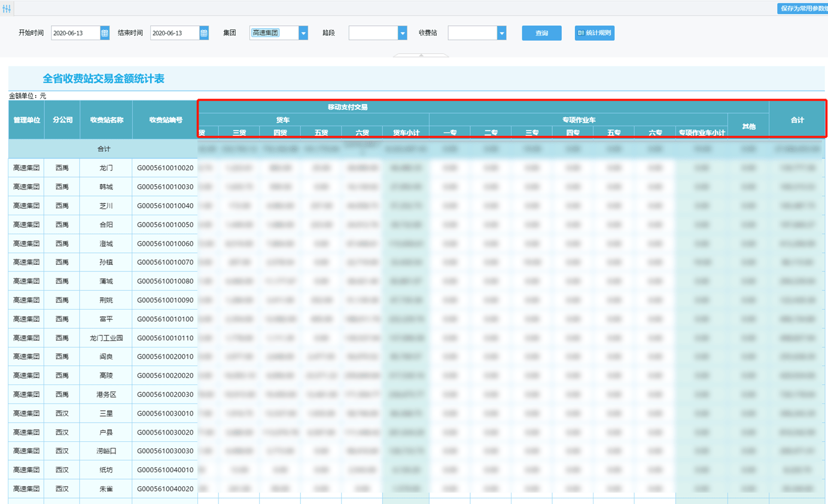The height and width of the screenshot is (504, 828).
Task: Select the 孙镇 station name cell
Action: [106, 262]
